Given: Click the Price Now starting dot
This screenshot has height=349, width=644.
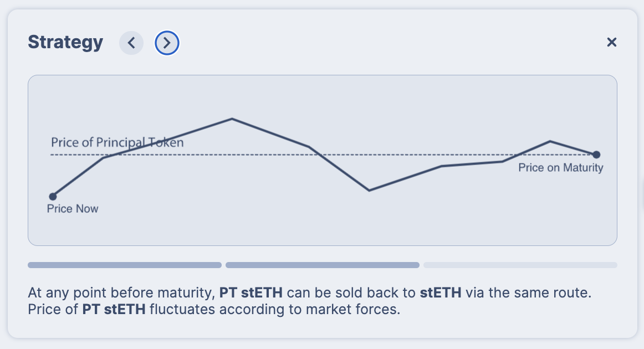Looking at the screenshot, I should coord(53,197).
